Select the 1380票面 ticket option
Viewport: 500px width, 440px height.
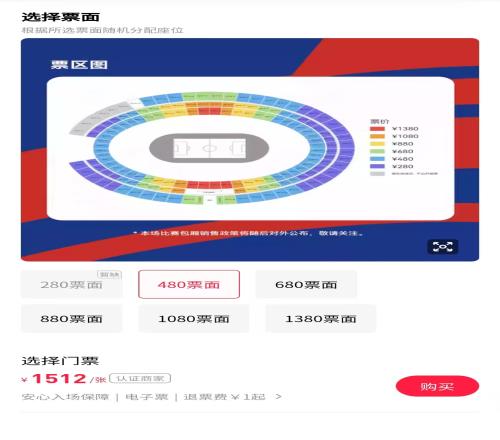[321, 319]
